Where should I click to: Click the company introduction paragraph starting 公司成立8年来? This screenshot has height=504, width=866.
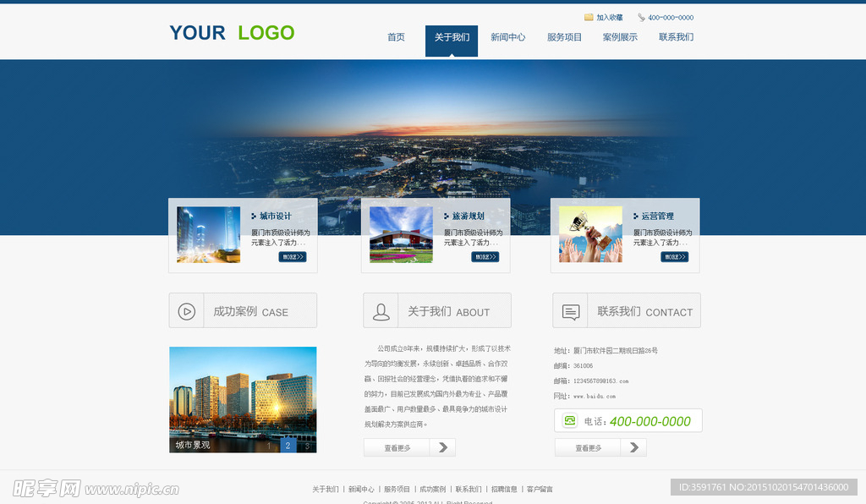coord(437,386)
